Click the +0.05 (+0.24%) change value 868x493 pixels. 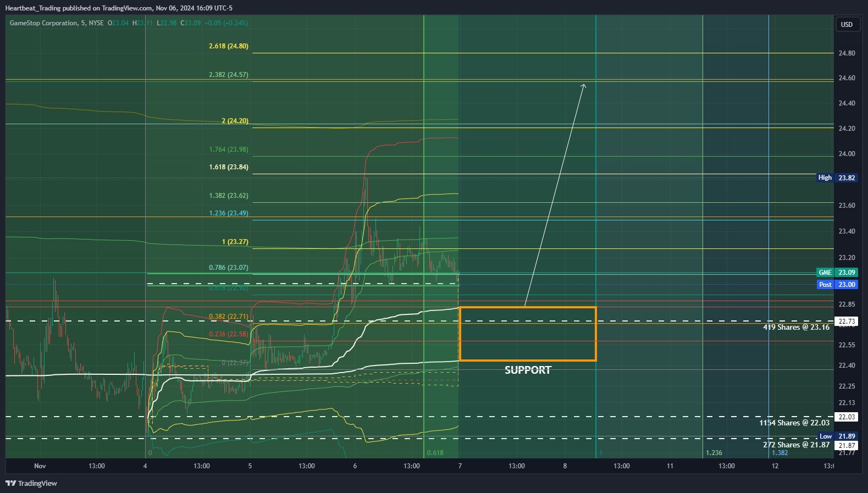226,23
